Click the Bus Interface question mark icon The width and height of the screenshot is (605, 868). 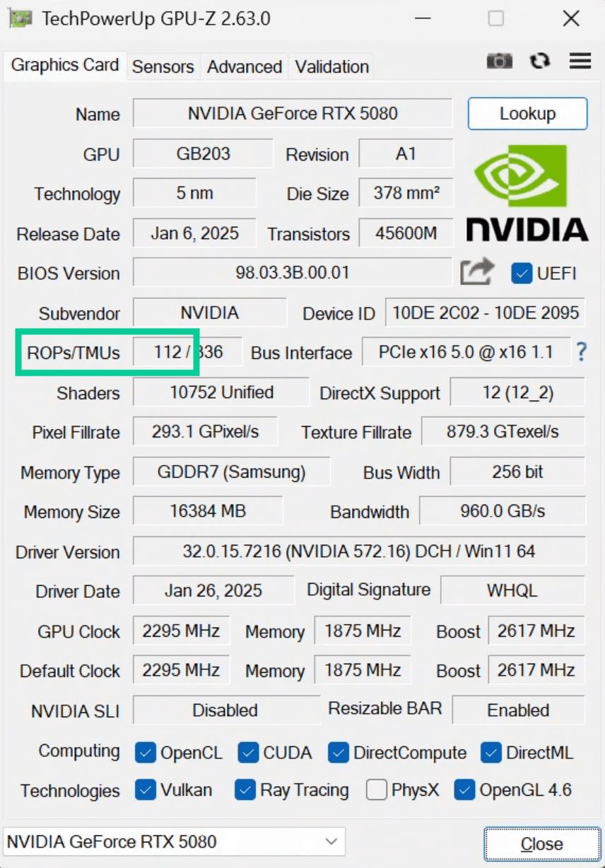(581, 351)
